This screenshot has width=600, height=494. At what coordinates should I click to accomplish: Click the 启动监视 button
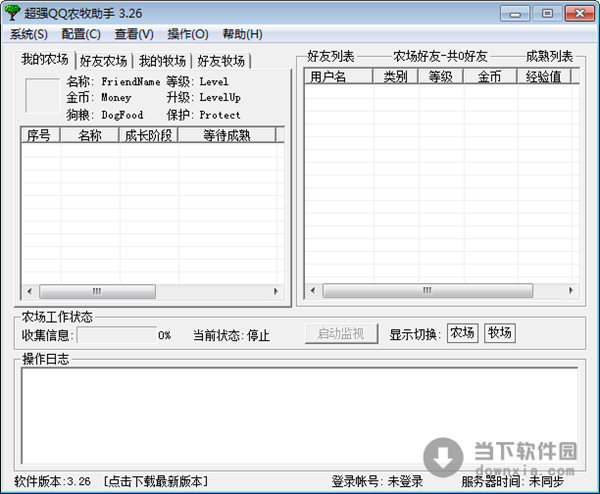click(x=341, y=334)
